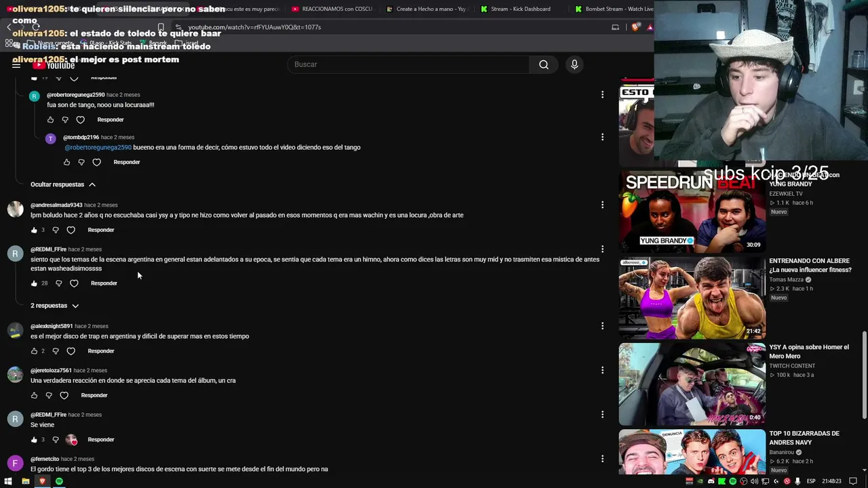Focus the "Buscar" search field

coord(409,64)
